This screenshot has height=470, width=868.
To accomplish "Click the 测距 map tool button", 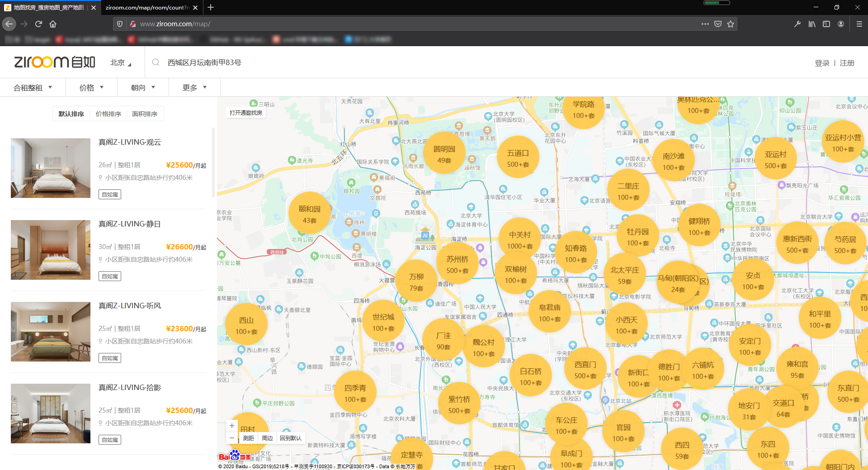I will click(248, 438).
